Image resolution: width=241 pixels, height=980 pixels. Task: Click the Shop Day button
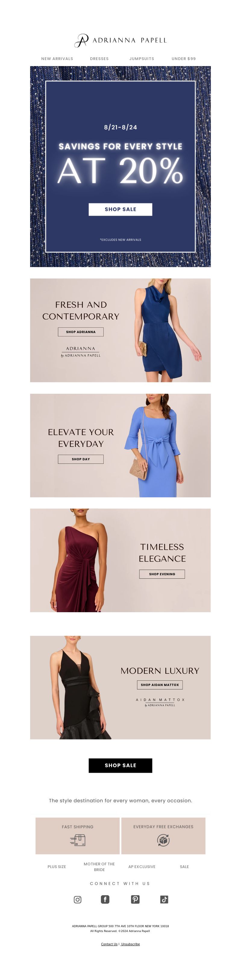(x=81, y=459)
